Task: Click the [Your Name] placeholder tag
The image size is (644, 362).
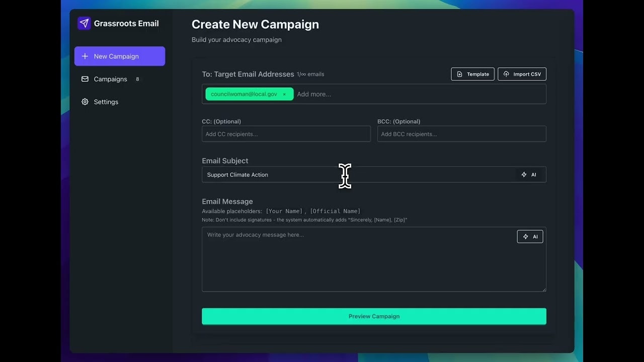Action: (284, 211)
